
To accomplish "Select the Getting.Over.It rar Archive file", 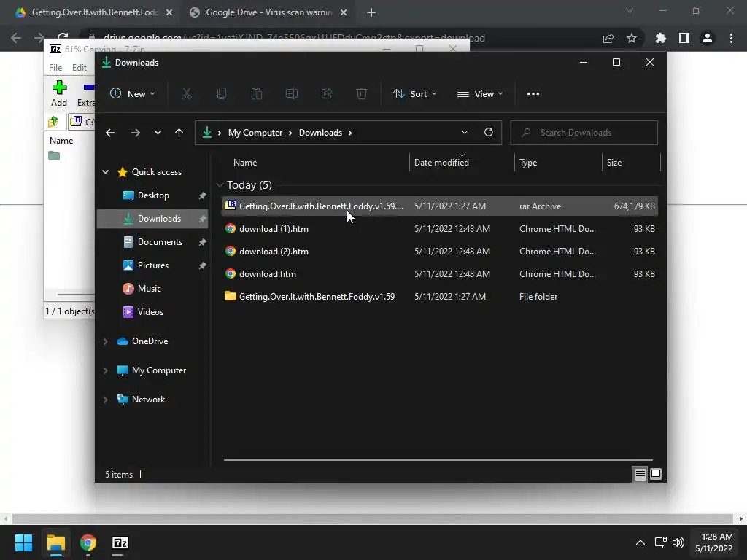I will coord(440,206).
